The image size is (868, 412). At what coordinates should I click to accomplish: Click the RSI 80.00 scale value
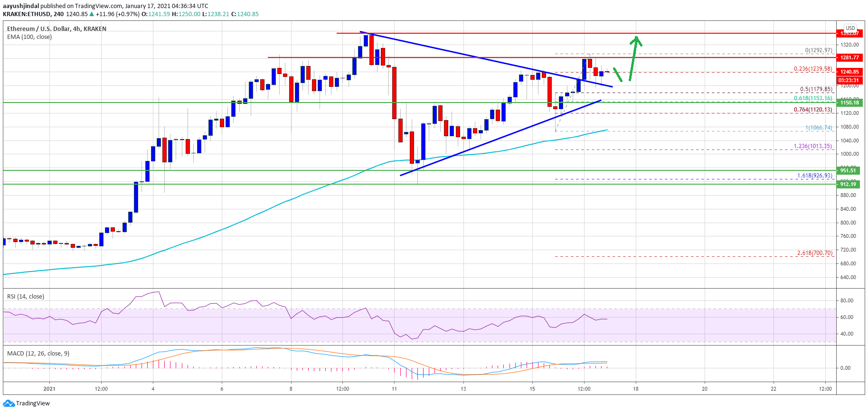[847, 300]
